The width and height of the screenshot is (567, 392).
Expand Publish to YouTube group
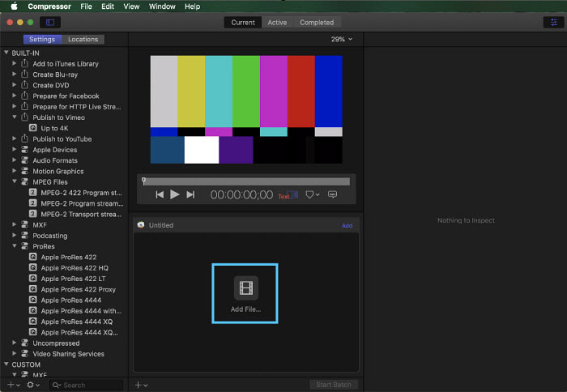tap(14, 138)
